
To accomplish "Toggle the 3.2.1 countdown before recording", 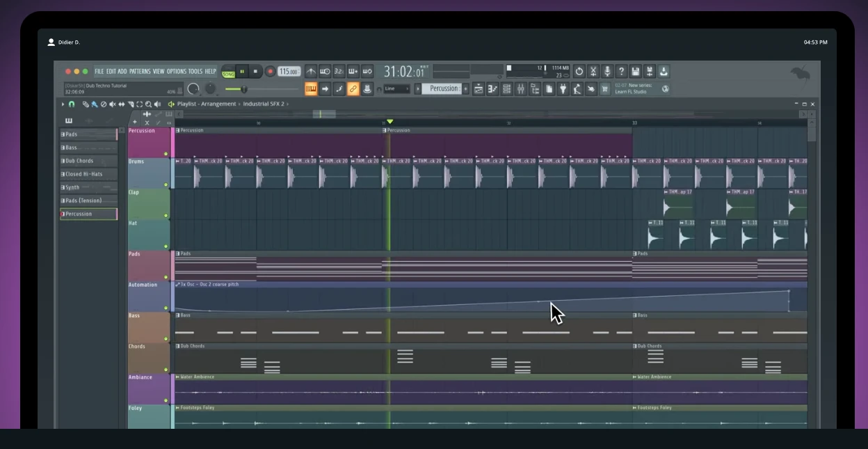I will (x=339, y=71).
